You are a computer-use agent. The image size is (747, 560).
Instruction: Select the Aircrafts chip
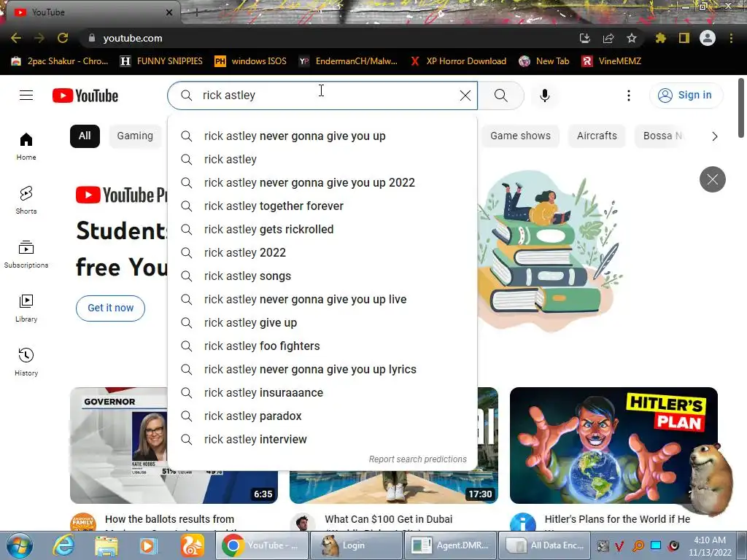tap(597, 136)
